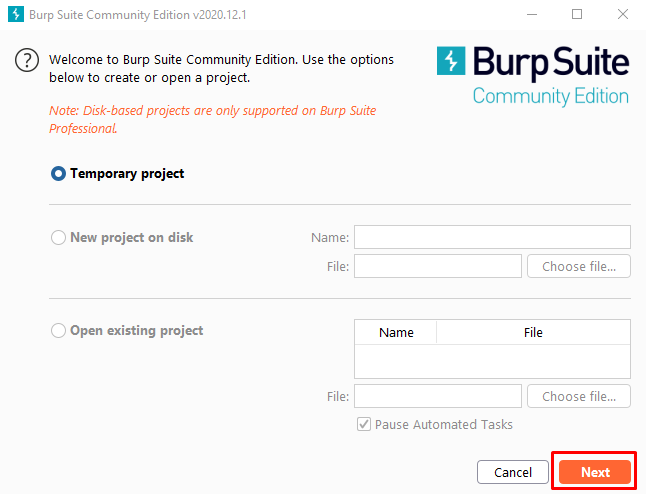Click the help question mark icon

27,61
